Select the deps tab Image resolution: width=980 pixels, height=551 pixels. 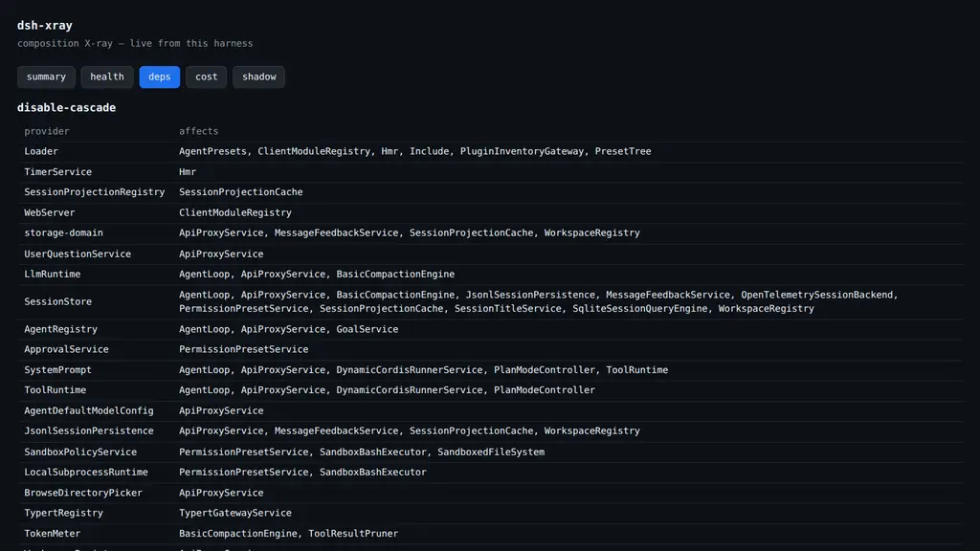160,77
